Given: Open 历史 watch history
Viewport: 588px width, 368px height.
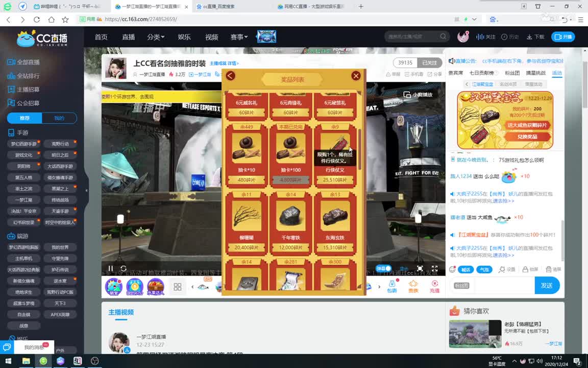Looking at the screenshot, I should [x=510, y=37].
